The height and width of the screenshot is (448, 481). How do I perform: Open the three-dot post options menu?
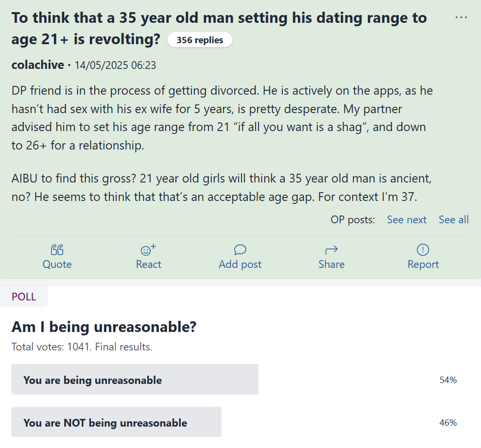[x=461, y=17]
